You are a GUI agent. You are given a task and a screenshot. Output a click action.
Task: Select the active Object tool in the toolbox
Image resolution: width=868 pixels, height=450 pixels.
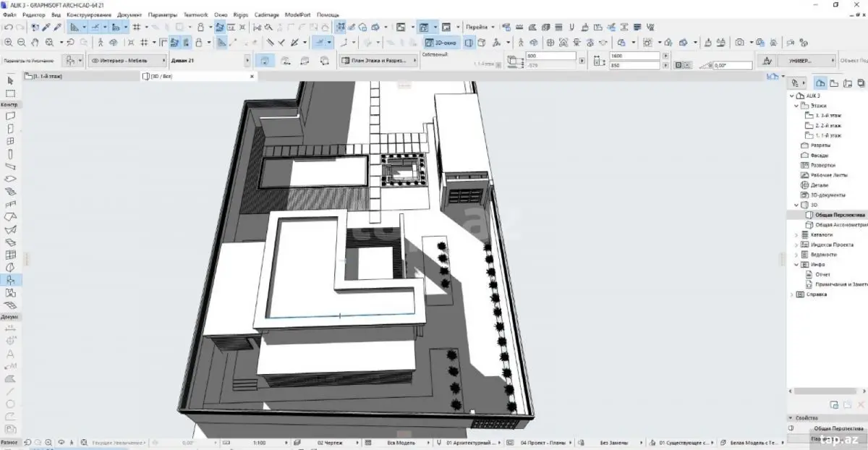pyautogui.click(x=10, y=280)
